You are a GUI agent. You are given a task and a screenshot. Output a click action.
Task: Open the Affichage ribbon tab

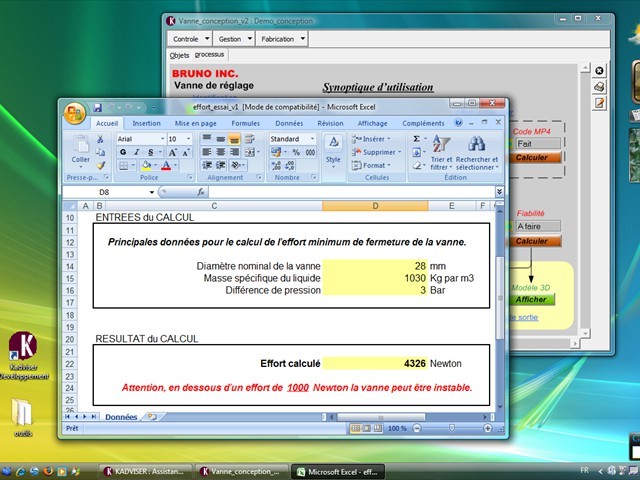pyautogui.click(x=372, y=123)
